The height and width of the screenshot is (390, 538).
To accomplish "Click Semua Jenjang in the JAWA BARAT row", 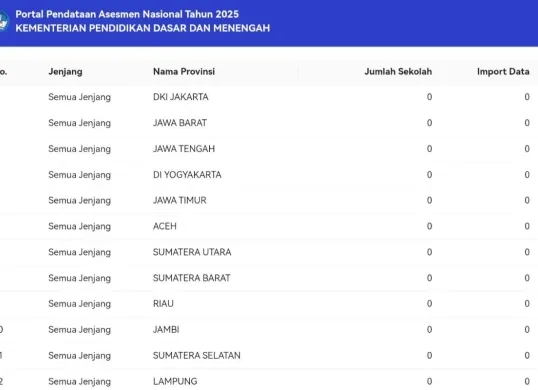I will click(80, 123).
